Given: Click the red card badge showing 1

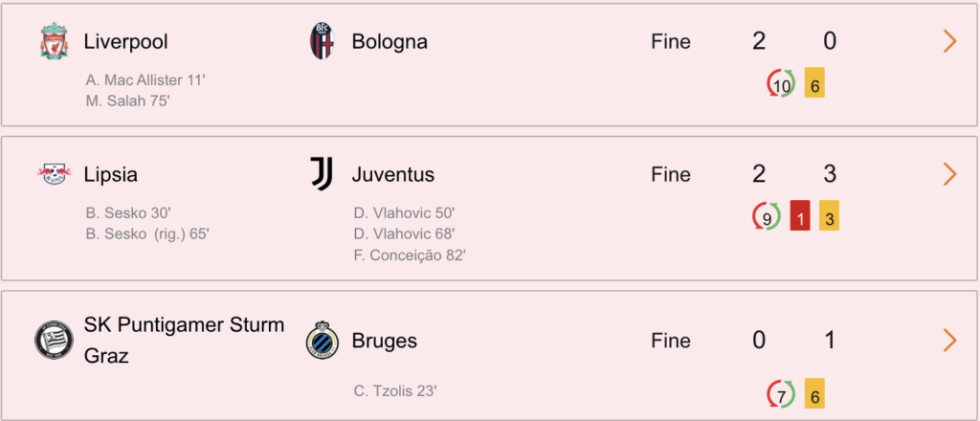Looking at the screenshot, I should [800, 215].
